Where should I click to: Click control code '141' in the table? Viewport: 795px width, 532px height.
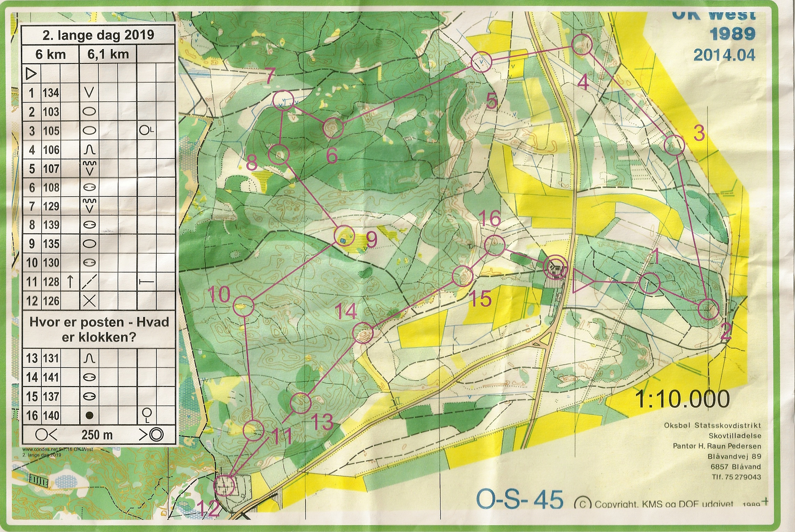click(x=51, y=377)
